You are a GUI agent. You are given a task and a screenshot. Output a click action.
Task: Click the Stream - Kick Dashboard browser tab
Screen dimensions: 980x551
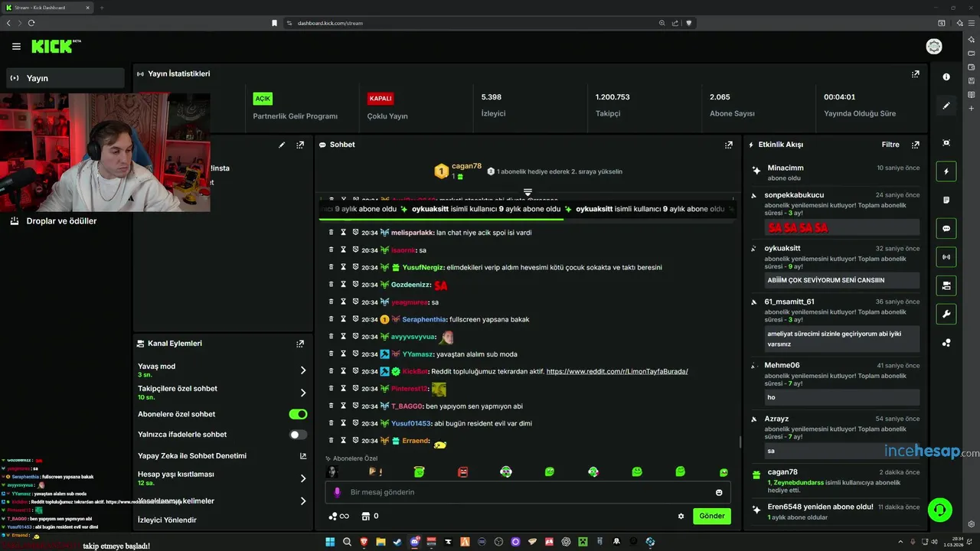click(x=47, y=8)
